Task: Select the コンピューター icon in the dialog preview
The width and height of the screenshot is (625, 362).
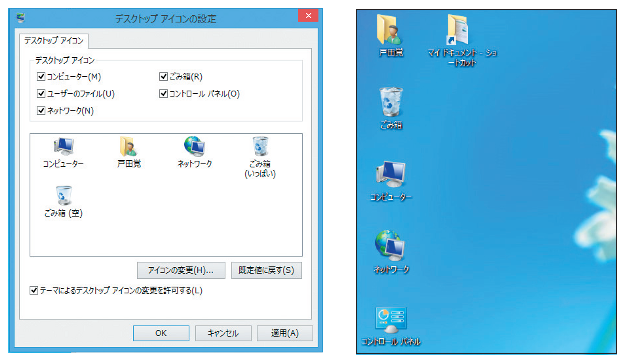Action: point(63,152)
